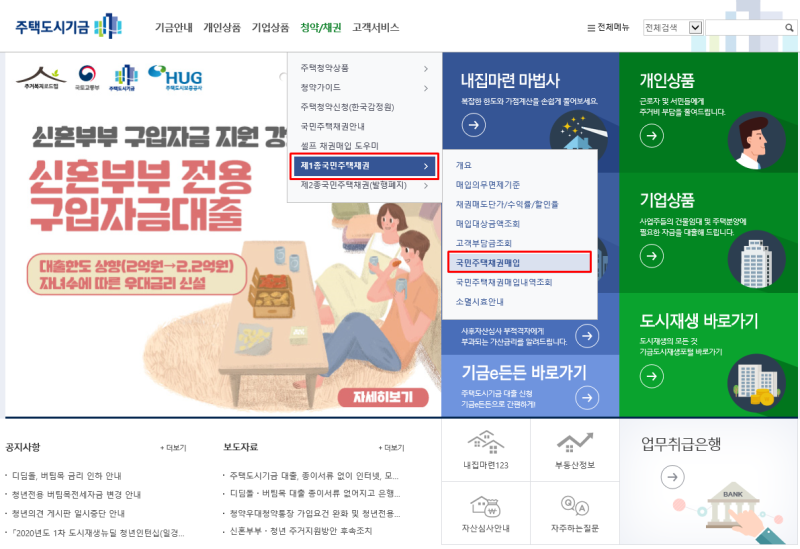Click the 자산심사안내 icon
The image size is (800, 549).
pyautogui.click(x=486, y=507)
